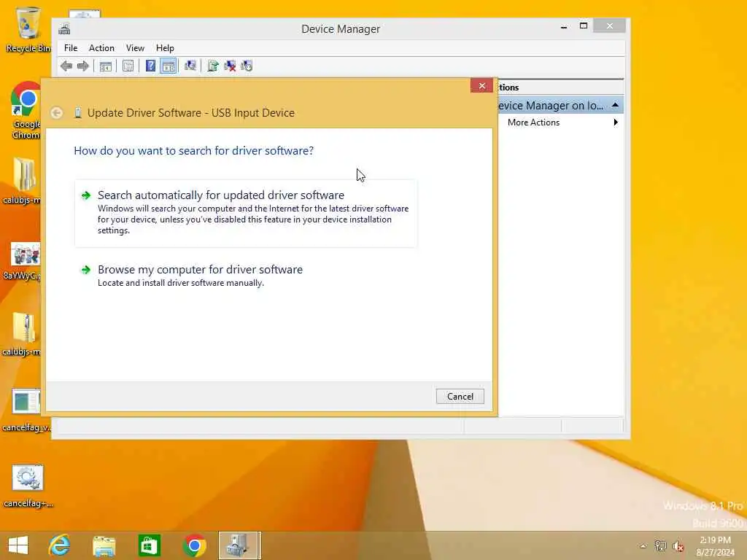The height and width of the screenshot is (560, 747).
Task: Launch Internet Explorer from the taskbar
Action: (60, 545)
